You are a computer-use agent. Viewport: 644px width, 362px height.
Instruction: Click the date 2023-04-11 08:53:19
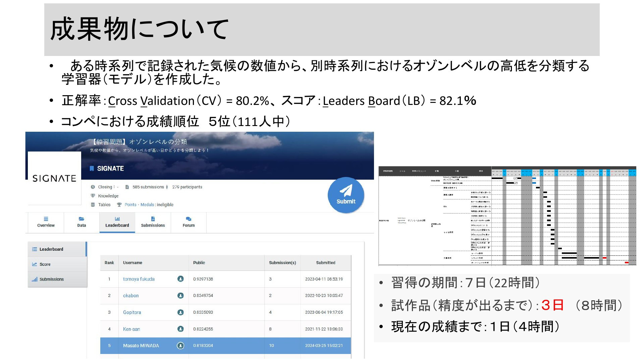point(324,279)
